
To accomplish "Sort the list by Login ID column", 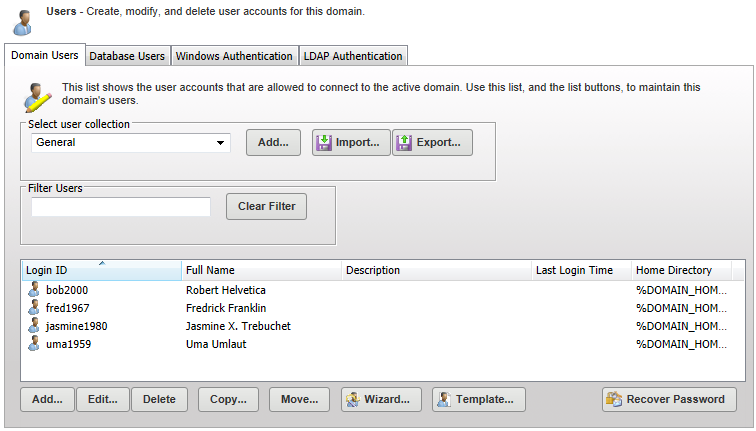I will 100,271.
